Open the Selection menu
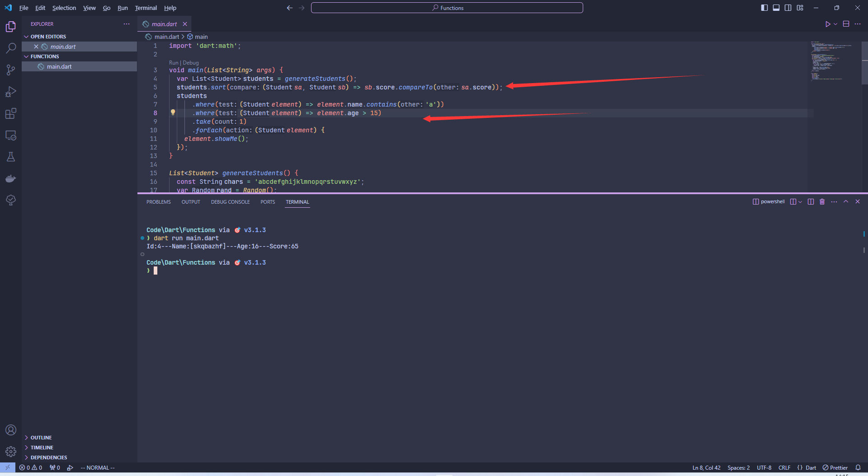 64,8
